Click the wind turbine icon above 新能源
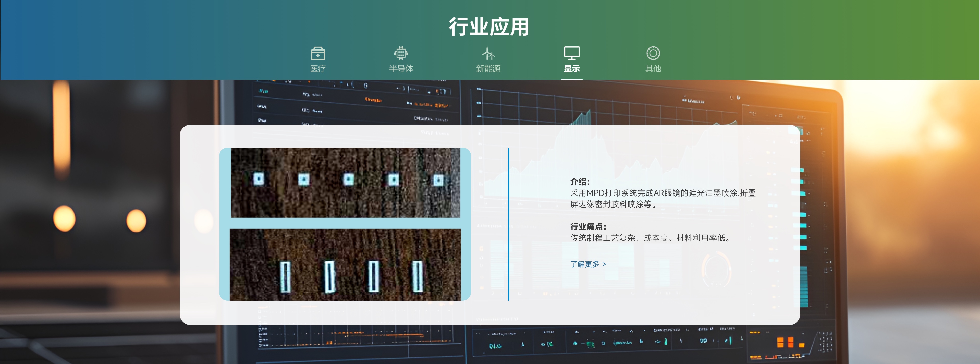Viewport: 980px width, 364px height. tap(488, 53)
